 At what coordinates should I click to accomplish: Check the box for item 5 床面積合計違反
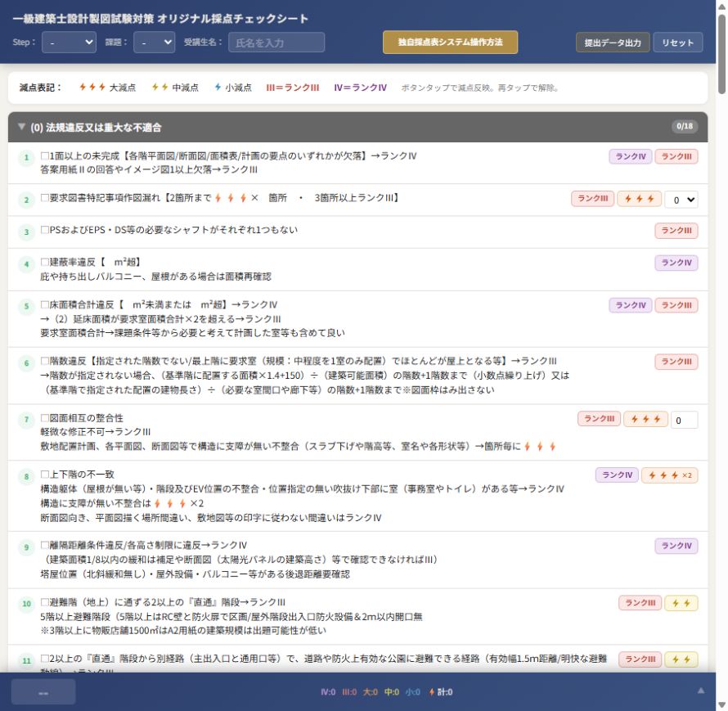pos(44,304)
